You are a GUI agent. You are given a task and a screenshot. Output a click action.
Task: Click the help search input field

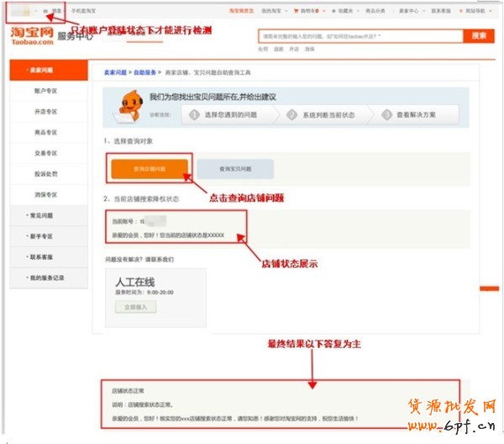(360, 36)
